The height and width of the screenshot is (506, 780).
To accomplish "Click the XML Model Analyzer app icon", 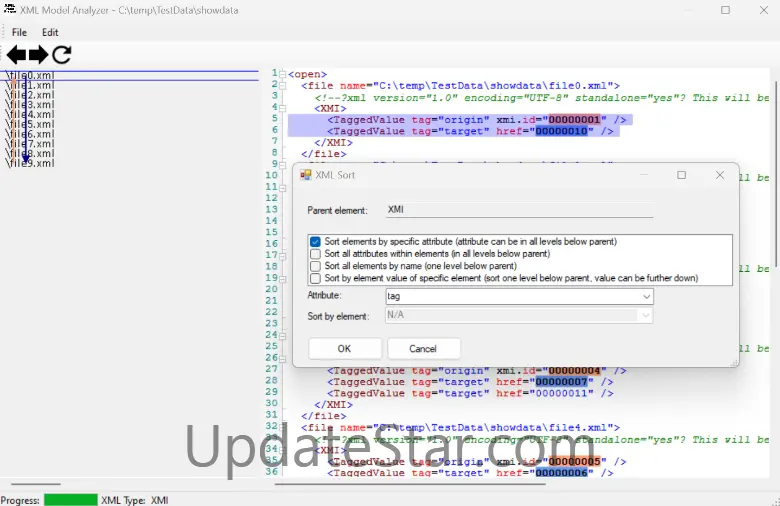I will click(9, 9).
